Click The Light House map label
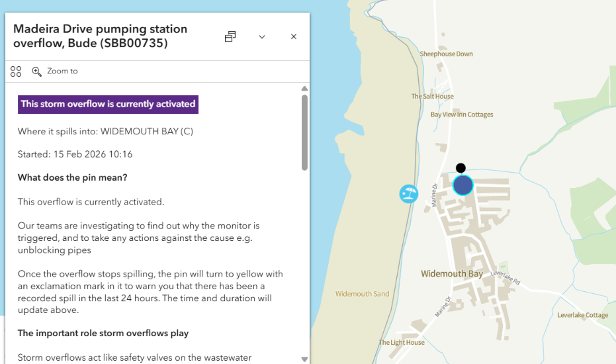 click(x=402, y=343)
